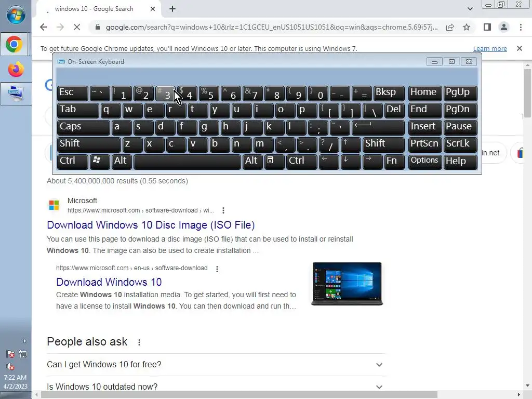532x399 pixels.
Task: Toggle the Fn key
Action: (394, 162)
